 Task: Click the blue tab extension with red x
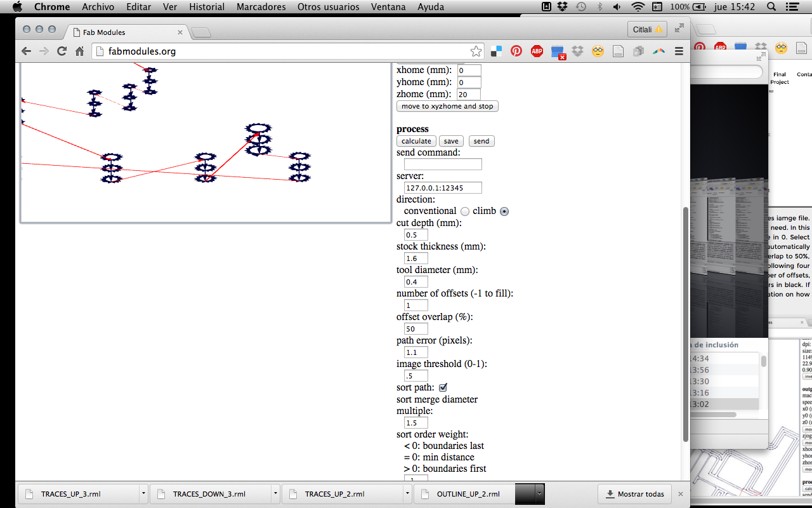click(x=558, y=52)
